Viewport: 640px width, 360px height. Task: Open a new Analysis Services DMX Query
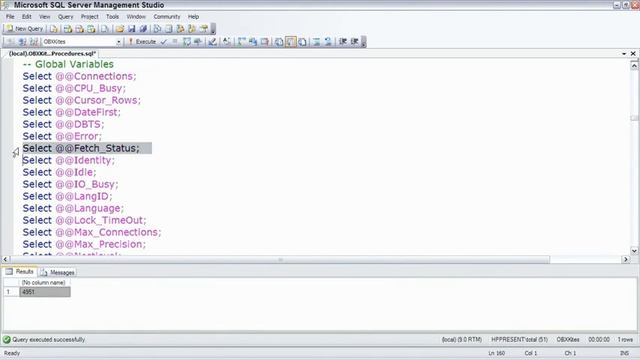coord(80,29)
